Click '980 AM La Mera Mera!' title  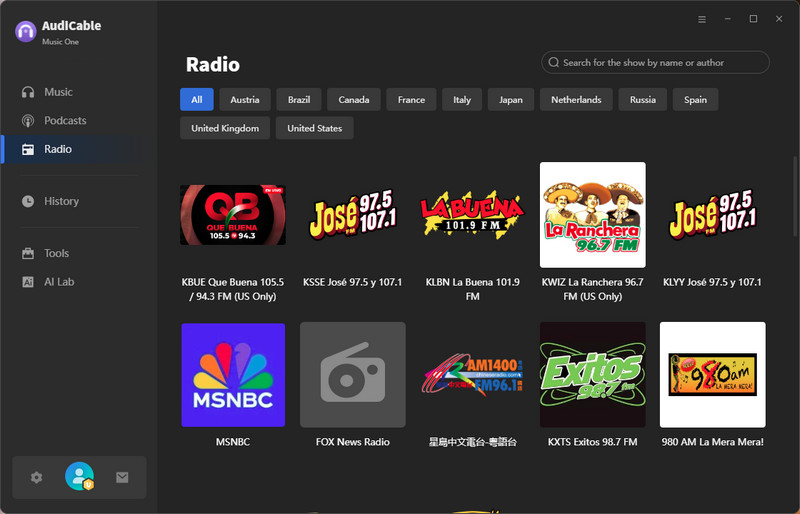click(713, 442)
